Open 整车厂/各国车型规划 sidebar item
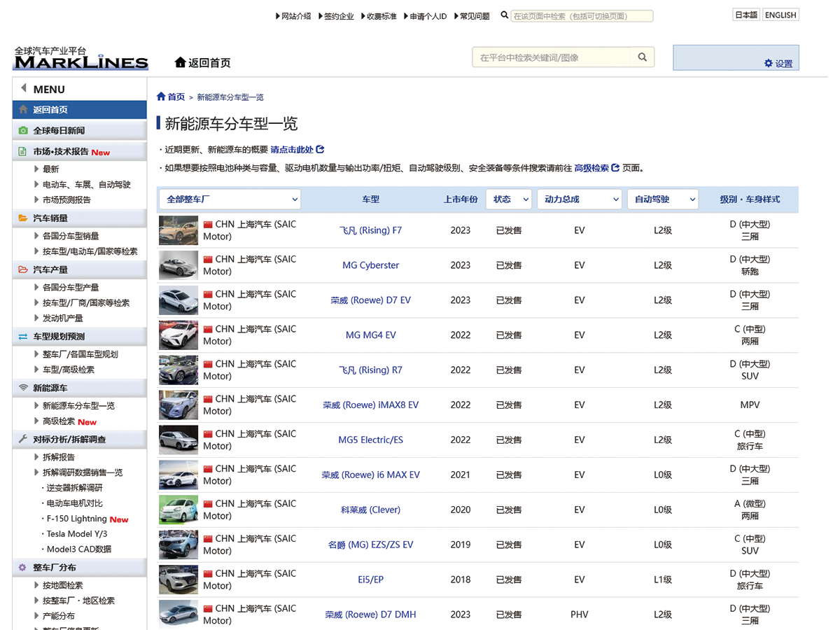The width and height of the screenshot is (840, 630). coord(80,354)
